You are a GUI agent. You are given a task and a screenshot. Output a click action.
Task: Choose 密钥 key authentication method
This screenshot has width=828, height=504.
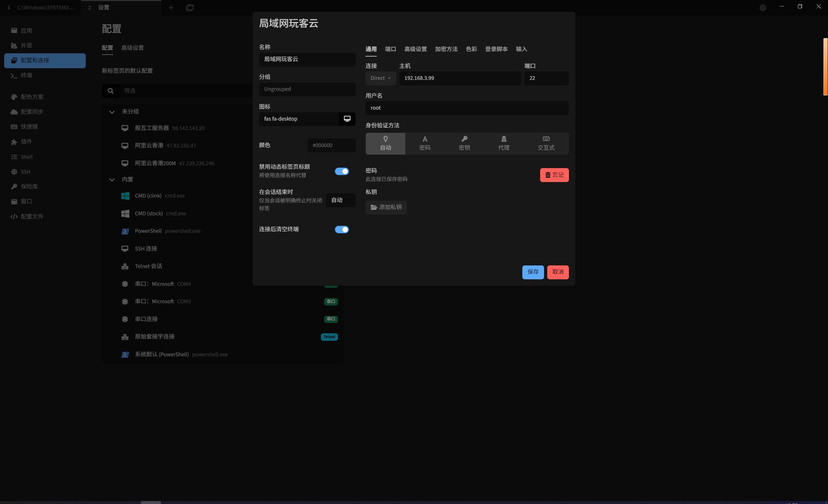tap(464, 144)
